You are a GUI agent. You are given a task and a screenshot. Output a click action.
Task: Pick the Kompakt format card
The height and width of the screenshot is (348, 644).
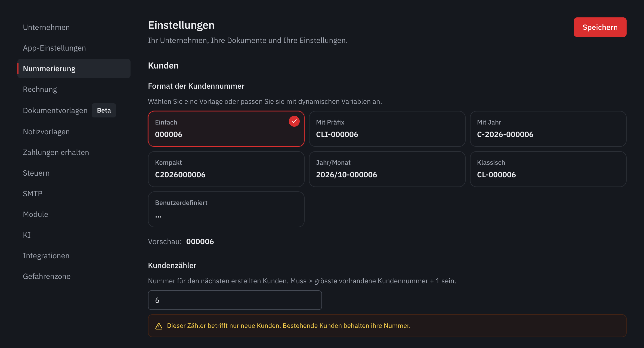[226, 169]
